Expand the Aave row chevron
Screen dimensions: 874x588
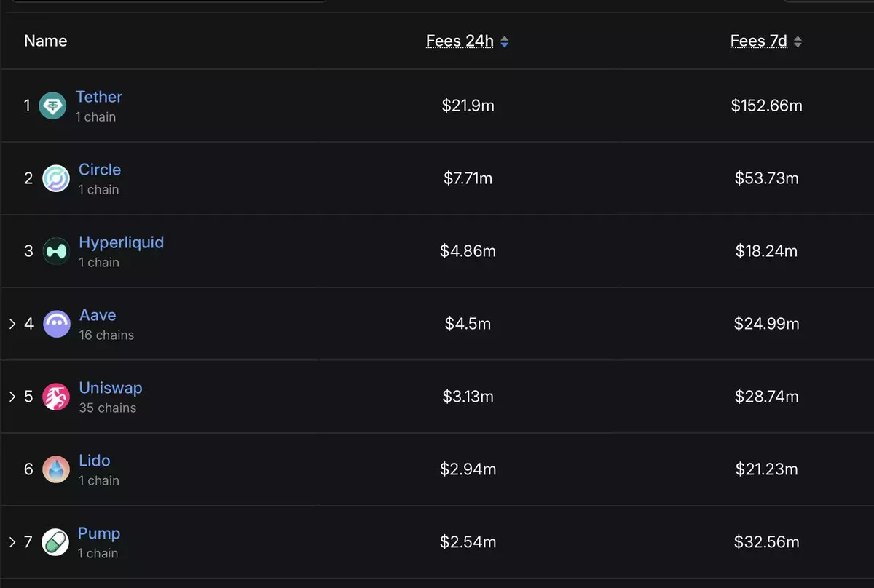click(12, 324)
